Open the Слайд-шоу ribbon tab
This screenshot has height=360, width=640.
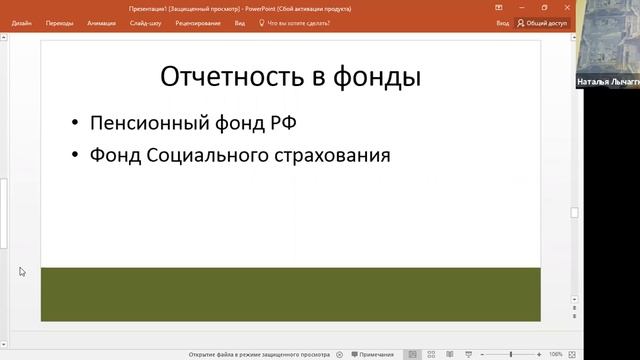click(x=146, y=23)
